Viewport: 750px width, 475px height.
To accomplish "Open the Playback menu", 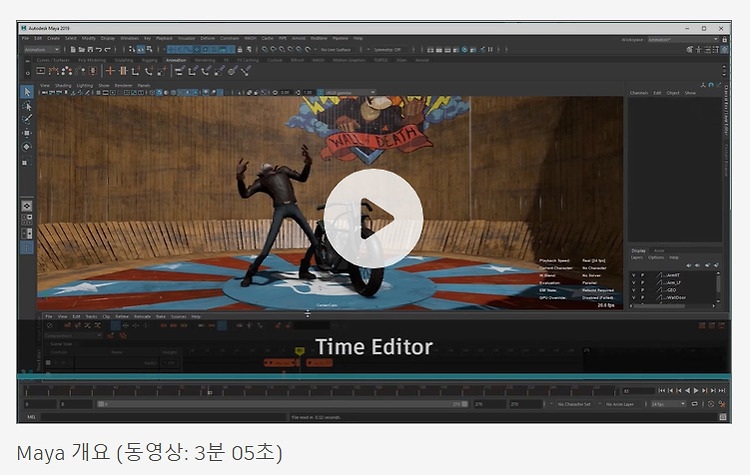I will point(164,38).
